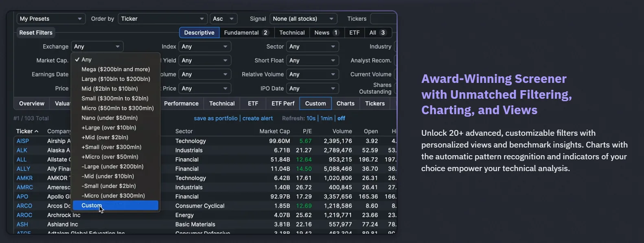Screen dimensions: 644x243
Task: Open the AISP ticker link
Action: point(23,141)
